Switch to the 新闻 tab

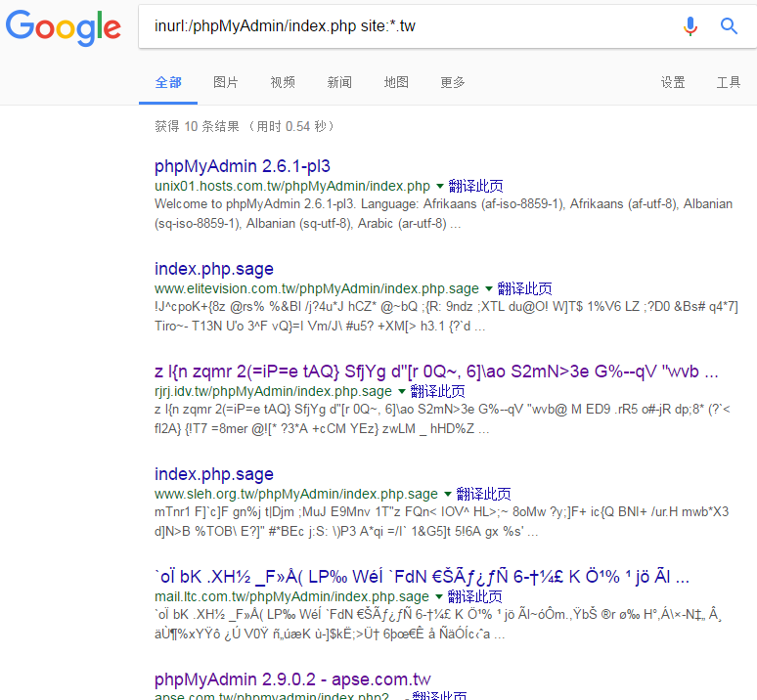pyautogui.click(x=339, y=82)
